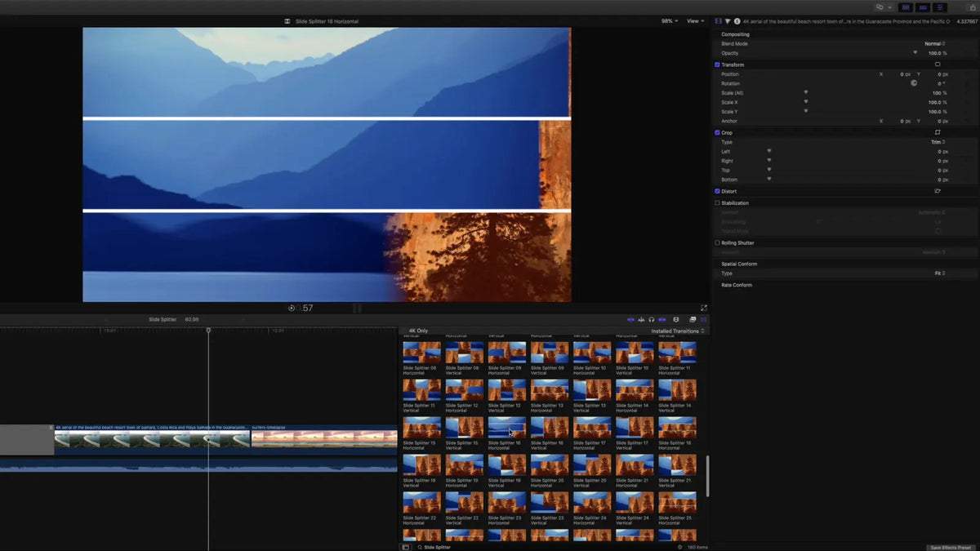The height and width of the screenshot is (551, 980).
Task: Toggle the inspector panel layout button
Action: point(940,7)
